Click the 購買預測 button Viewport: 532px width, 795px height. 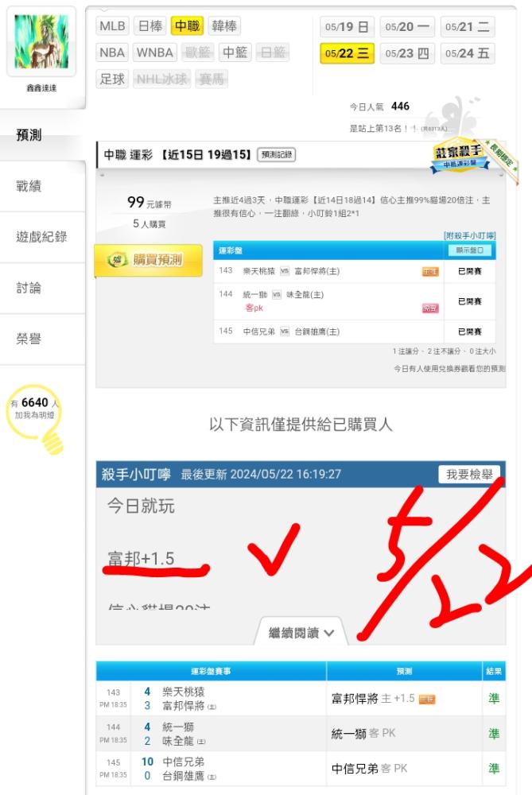[x=149, y=260]
